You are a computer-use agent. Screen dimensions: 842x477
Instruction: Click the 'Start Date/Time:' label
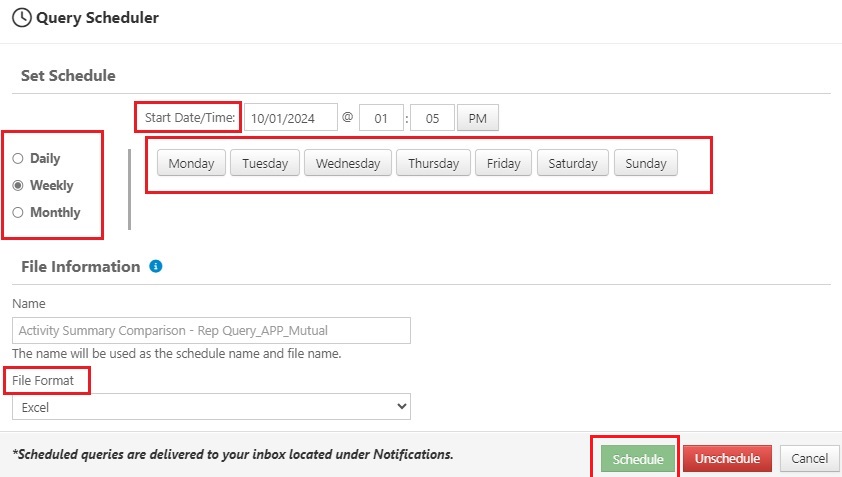coord(190,118)
